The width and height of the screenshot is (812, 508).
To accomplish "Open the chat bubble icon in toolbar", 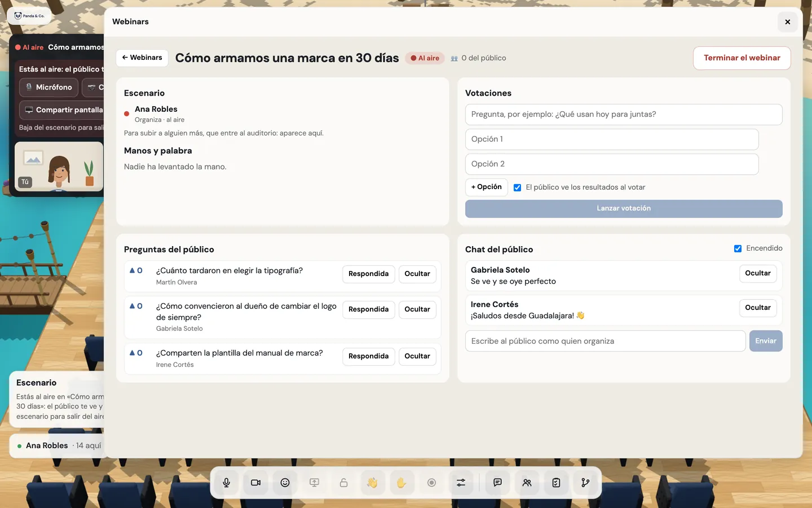I will coord(497,483).
